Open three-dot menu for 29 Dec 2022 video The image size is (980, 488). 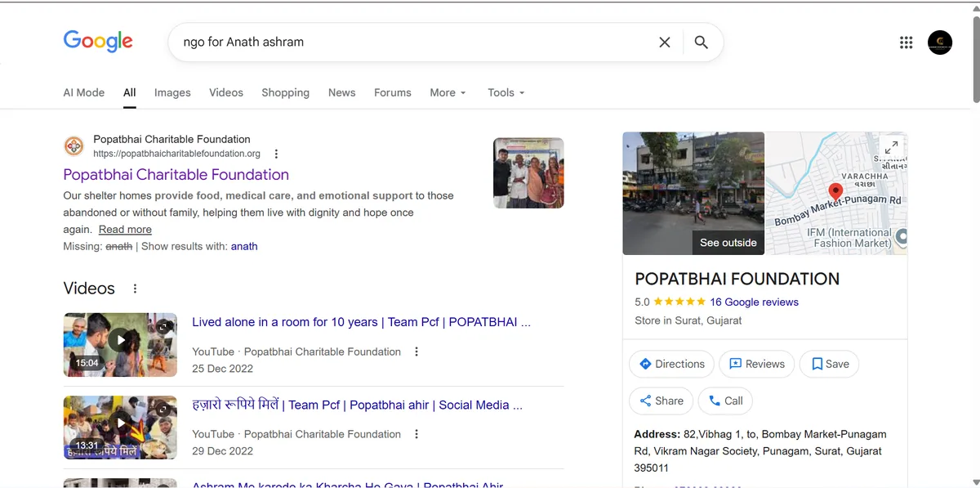(416, 434)
